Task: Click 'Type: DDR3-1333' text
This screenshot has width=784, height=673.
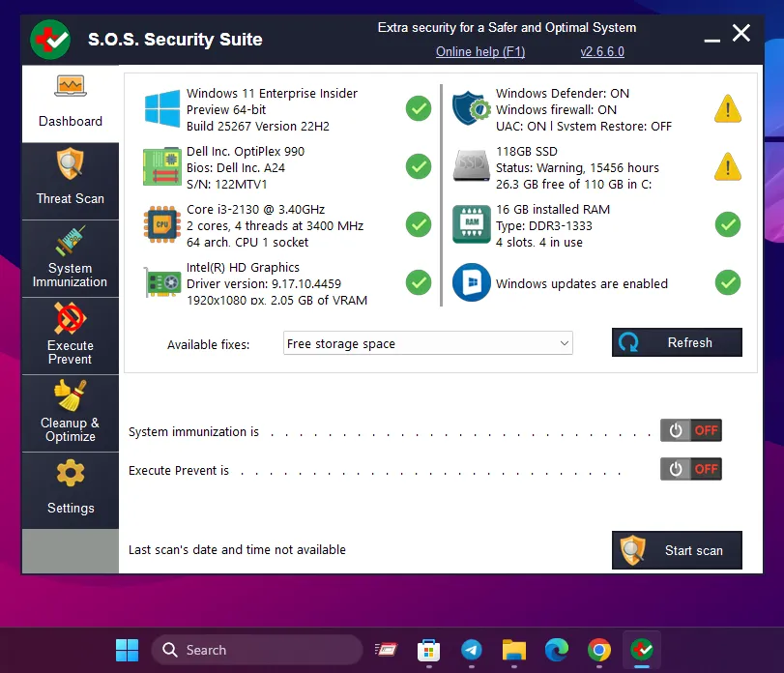Action: point(544,225)
